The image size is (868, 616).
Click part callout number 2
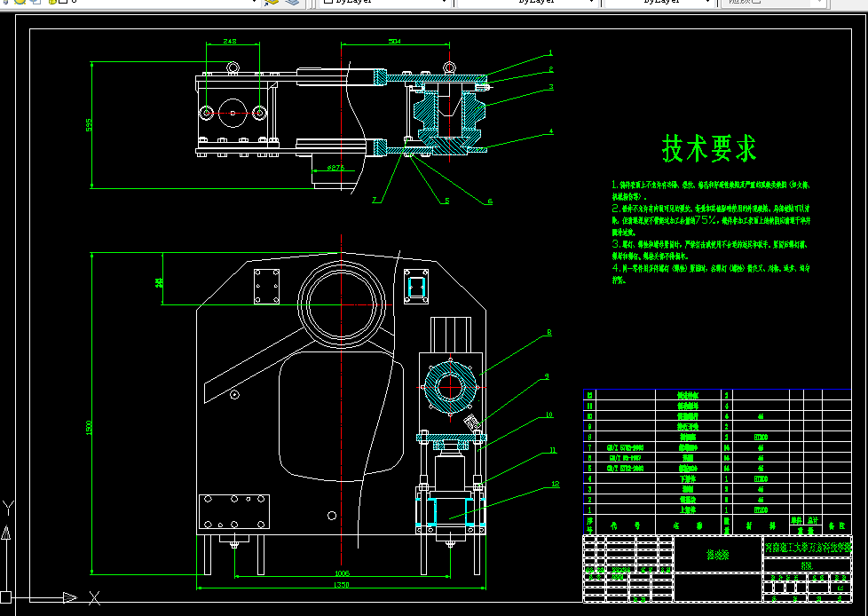pyautogui.click(x=551, y=70)
